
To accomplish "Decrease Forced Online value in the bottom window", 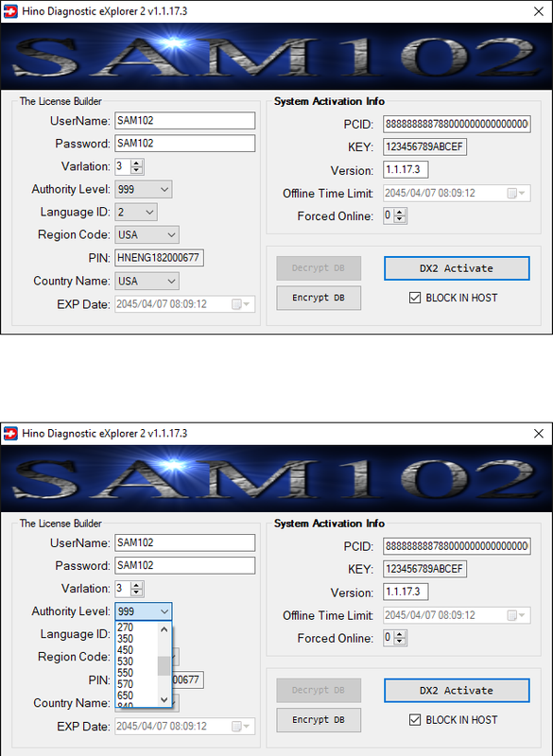I will (400, 642).
